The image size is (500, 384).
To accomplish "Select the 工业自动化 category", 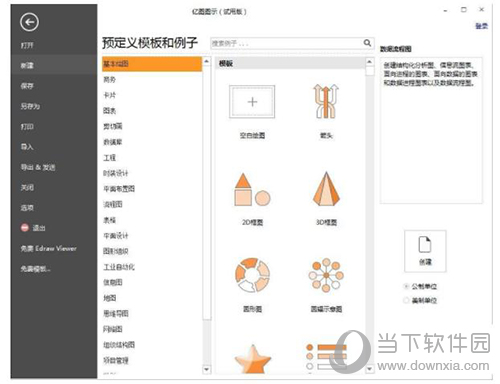I will (119, 267).
